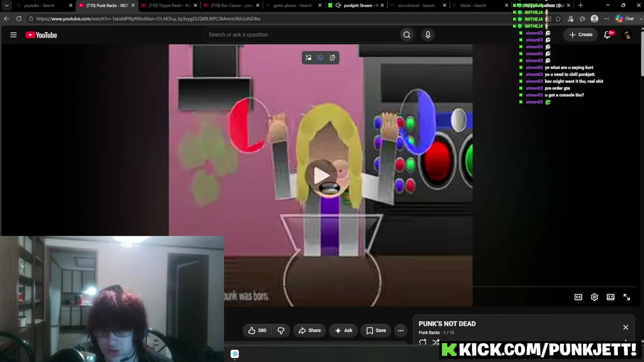Viewport: 644px width, 362px height.
Task: Click the Ask button
Action: coord(344,330)
